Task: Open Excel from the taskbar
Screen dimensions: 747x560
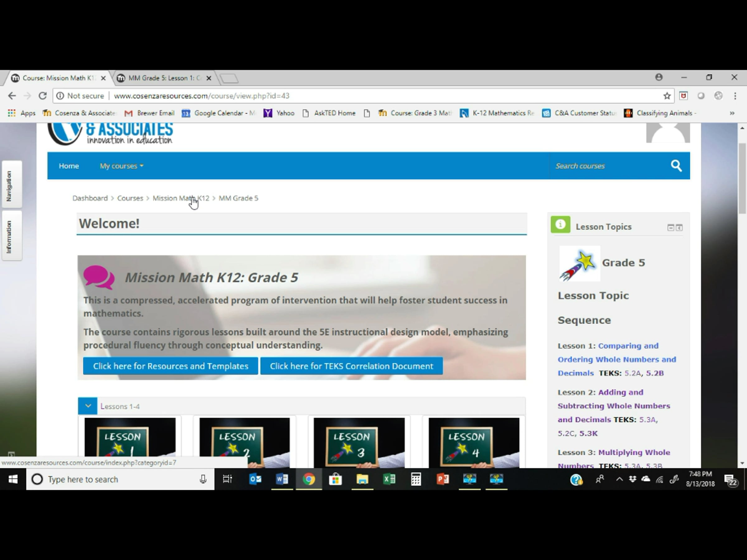Action: (389, 479)
